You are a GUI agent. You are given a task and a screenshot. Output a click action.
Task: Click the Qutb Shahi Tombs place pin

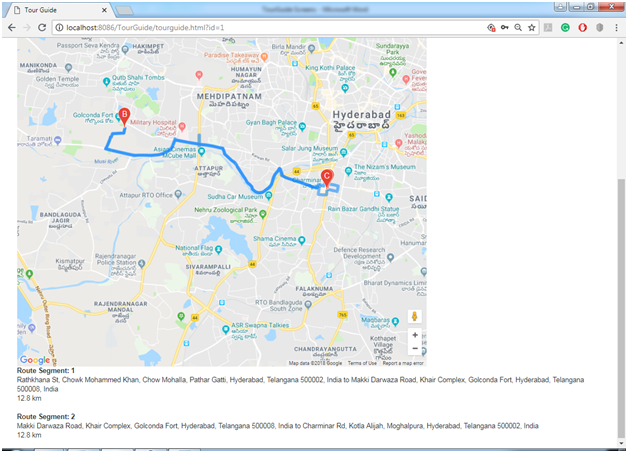pyautogui.click(x=106, y=82)
